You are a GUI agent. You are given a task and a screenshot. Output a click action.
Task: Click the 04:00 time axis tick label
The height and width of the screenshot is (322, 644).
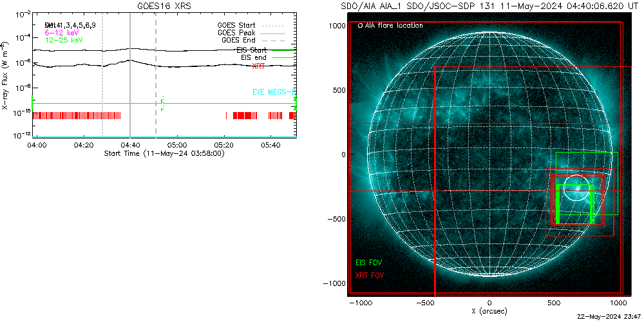coord(37,146)
